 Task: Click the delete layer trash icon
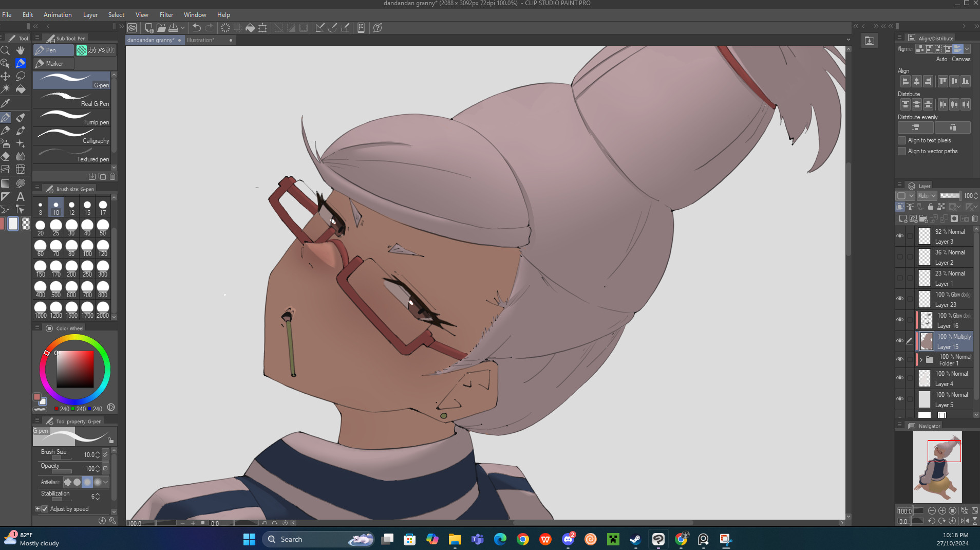(x=974, y=218)
